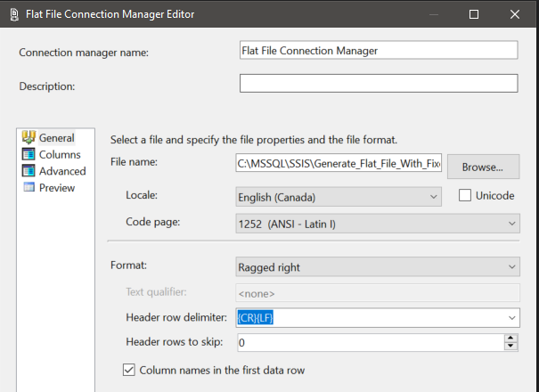Open the Preview page
Image resolution: width=539 pixels, height=392 pixels.
(x=57, y=188)
